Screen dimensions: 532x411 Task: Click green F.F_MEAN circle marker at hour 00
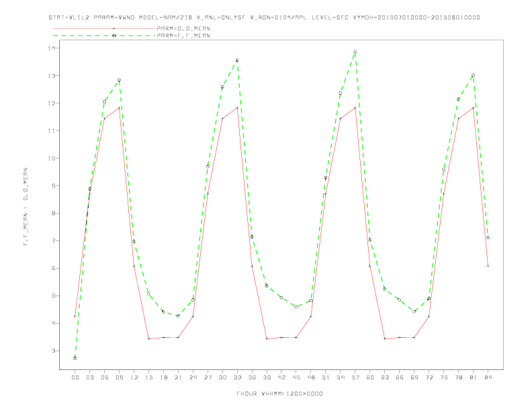(75, 358)
